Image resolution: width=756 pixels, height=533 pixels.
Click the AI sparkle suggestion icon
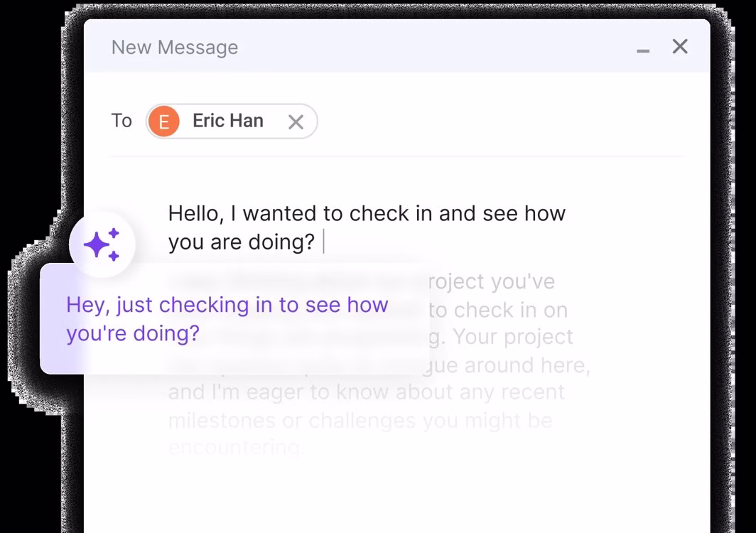(x=102, y=244)
